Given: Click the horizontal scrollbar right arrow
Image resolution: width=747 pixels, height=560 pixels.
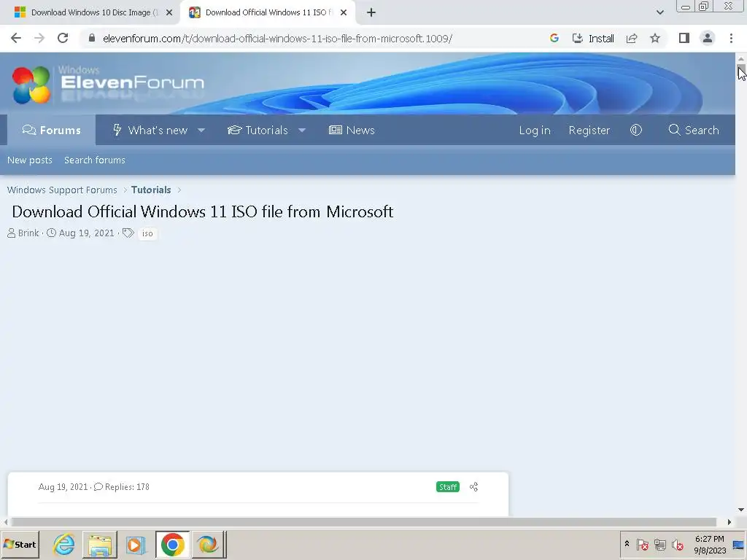Looking at the screenshot, I should 729,522.
